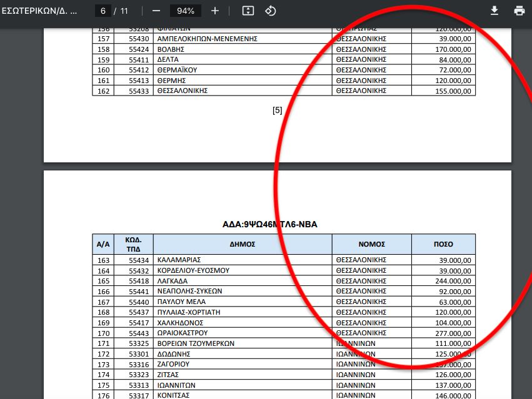This screenshot has width=532, height=399.
Task: Click the ΚΩΔ. ΤΠΔ column header
Action: 133,244
